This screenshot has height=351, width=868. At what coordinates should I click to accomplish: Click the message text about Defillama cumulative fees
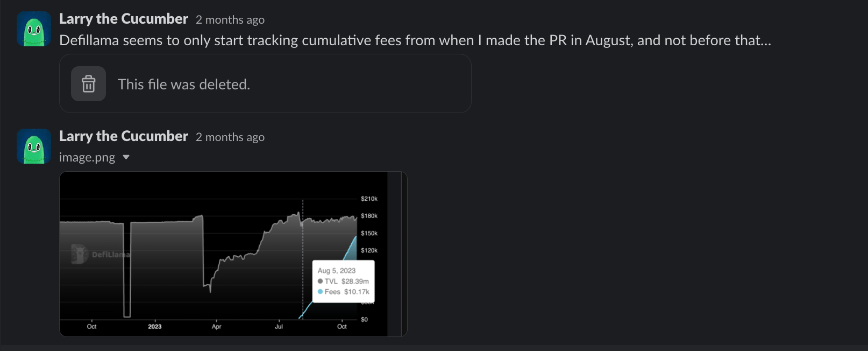click(415, 40)
